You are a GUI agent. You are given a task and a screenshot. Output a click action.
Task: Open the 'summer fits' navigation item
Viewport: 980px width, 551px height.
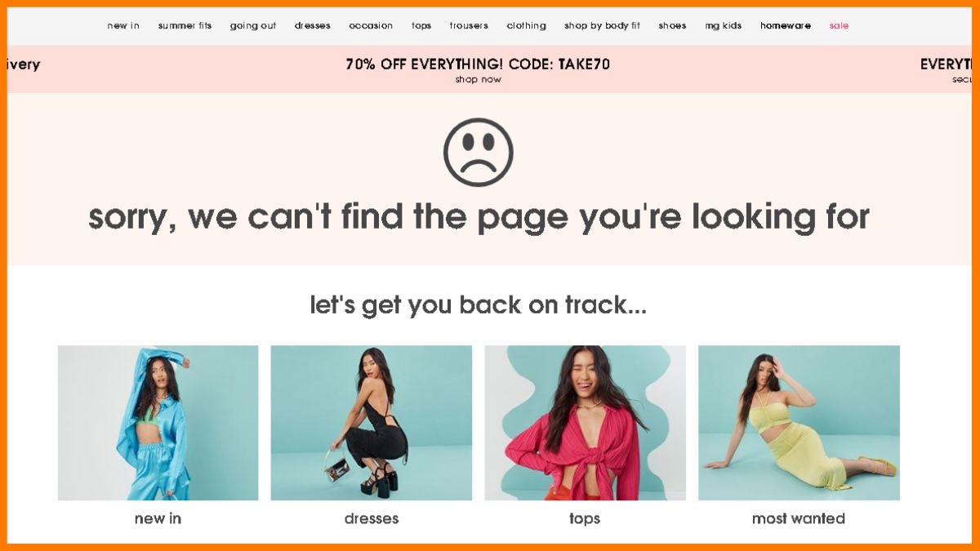click(x=185, y=26)
